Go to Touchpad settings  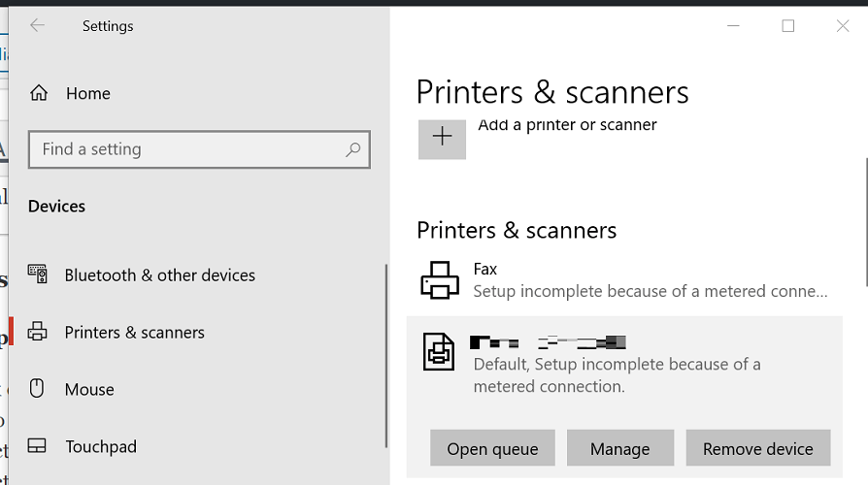coord(101,446)
